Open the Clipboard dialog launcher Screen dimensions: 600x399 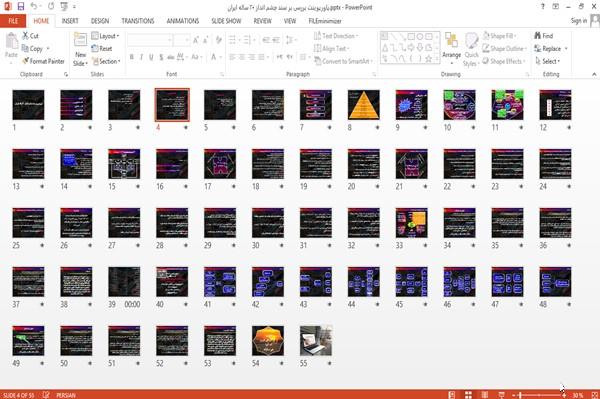(66, 75)
